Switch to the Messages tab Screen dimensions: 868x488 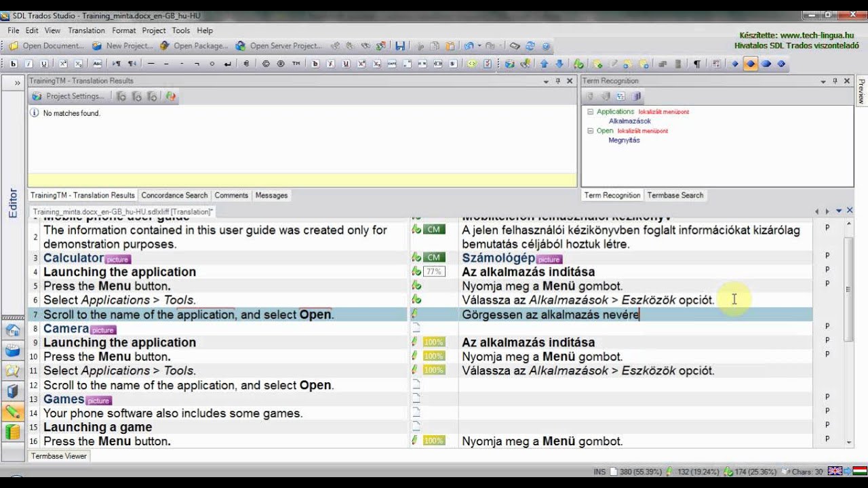tap(271, 195)
